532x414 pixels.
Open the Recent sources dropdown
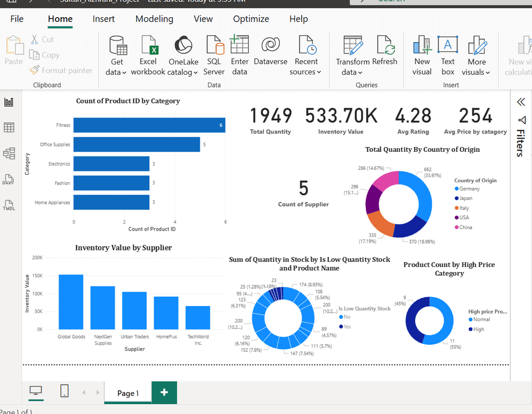(x=305, y=72)
